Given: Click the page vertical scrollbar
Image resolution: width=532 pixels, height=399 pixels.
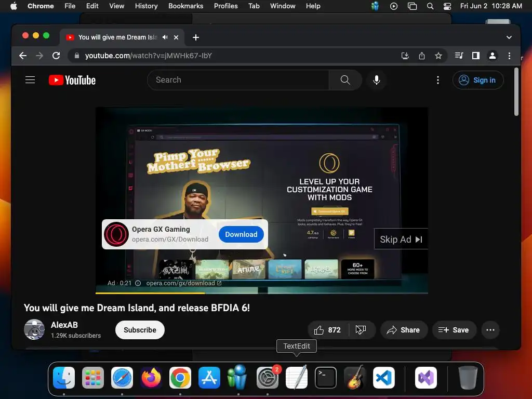Looking at the screenshot, I should 516,91.
